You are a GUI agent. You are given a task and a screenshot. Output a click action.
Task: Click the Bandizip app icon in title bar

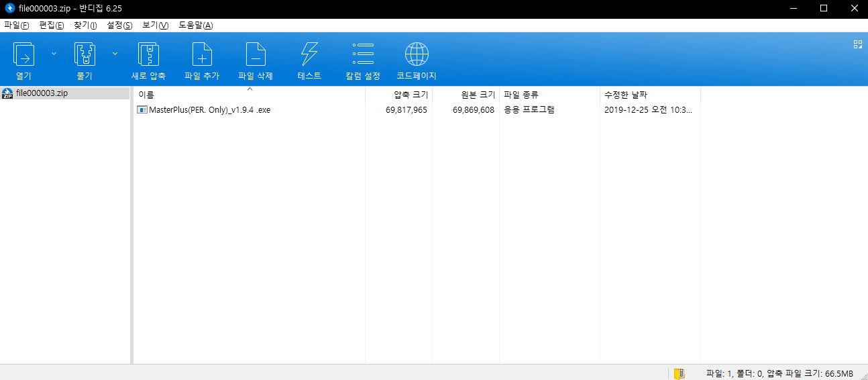(x=9, y=8)
